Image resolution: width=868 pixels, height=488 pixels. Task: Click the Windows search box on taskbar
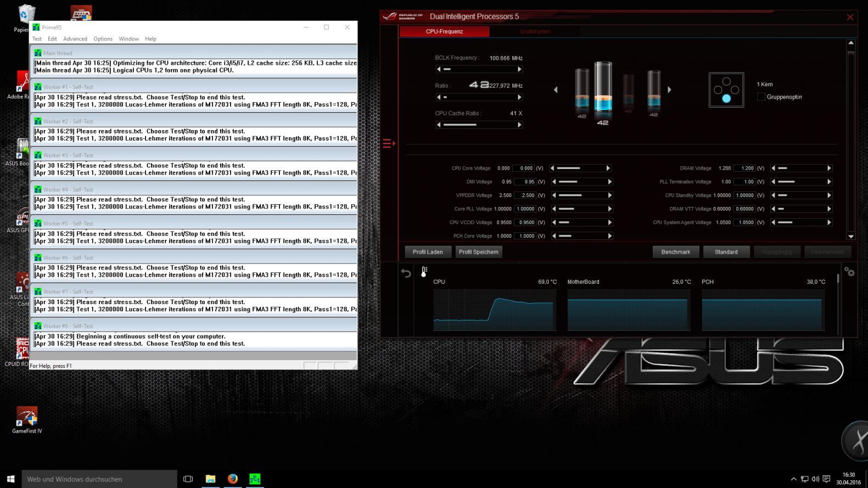[99, 479]
